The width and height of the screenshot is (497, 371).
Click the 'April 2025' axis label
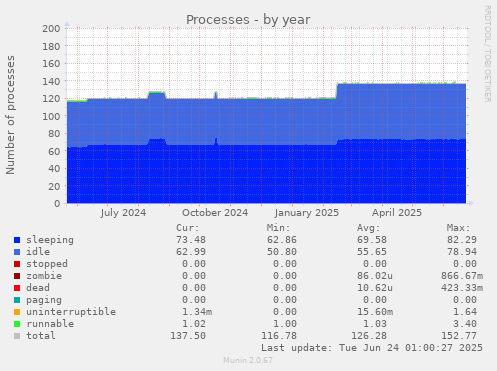click(x=397, y=213)
